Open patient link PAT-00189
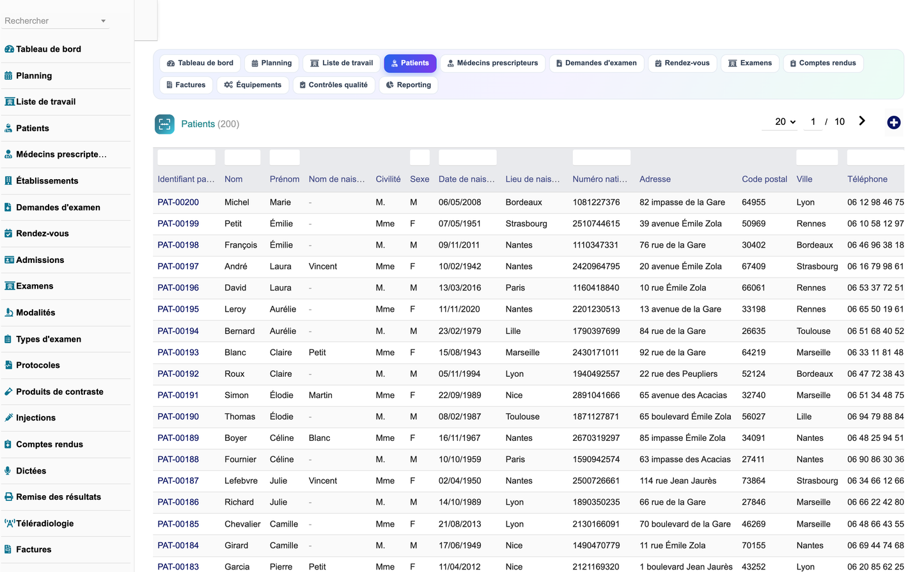Screen dimensions: 924x572 [x=178, y=438]
